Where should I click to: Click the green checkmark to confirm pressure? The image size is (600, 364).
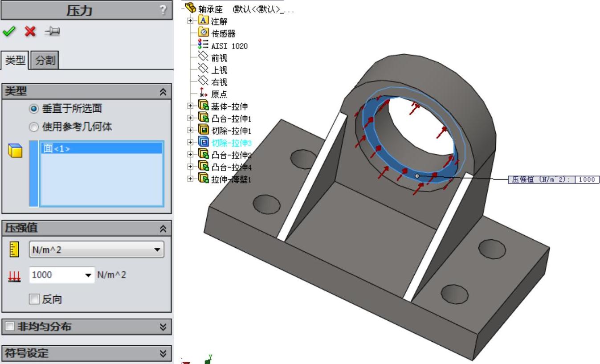click(8, 32)
